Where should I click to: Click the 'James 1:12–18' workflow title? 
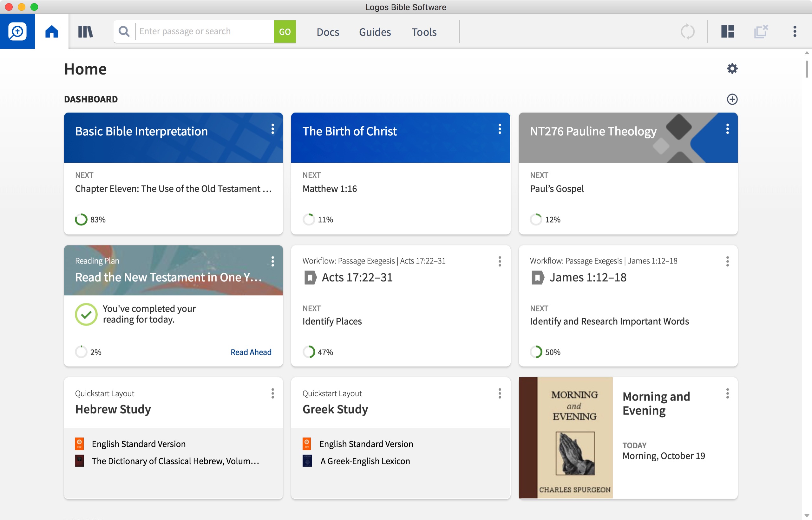point(588,277)
